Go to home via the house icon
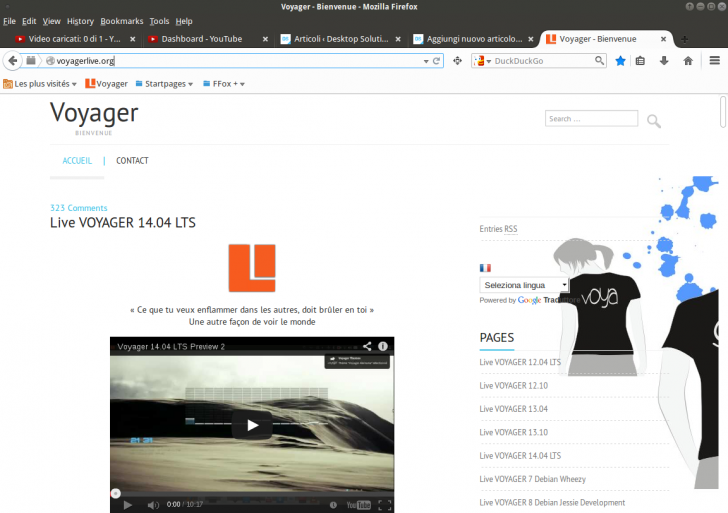This screenshot has height=513, width=728. [688, 61]
